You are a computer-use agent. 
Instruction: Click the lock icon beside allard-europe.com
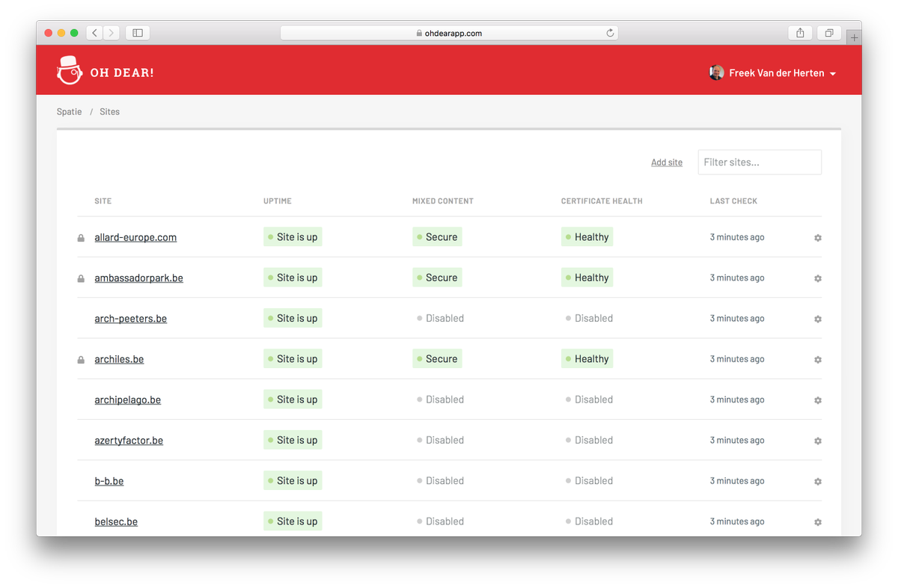coord(81,238)
